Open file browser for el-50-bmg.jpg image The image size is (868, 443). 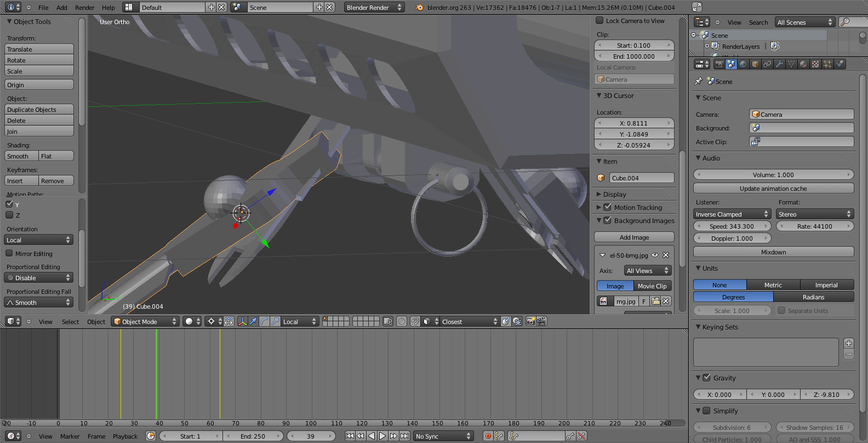pyautogui.click(x=655, y=301)
